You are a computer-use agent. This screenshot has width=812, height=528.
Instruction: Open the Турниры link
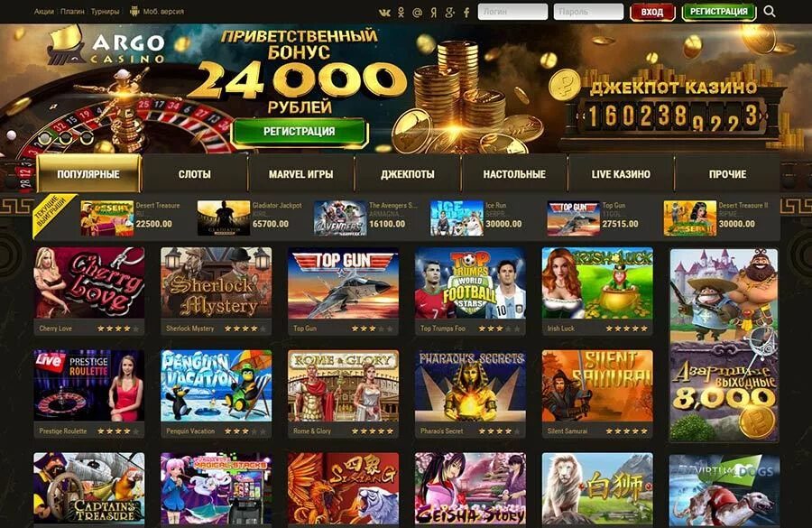105,12
